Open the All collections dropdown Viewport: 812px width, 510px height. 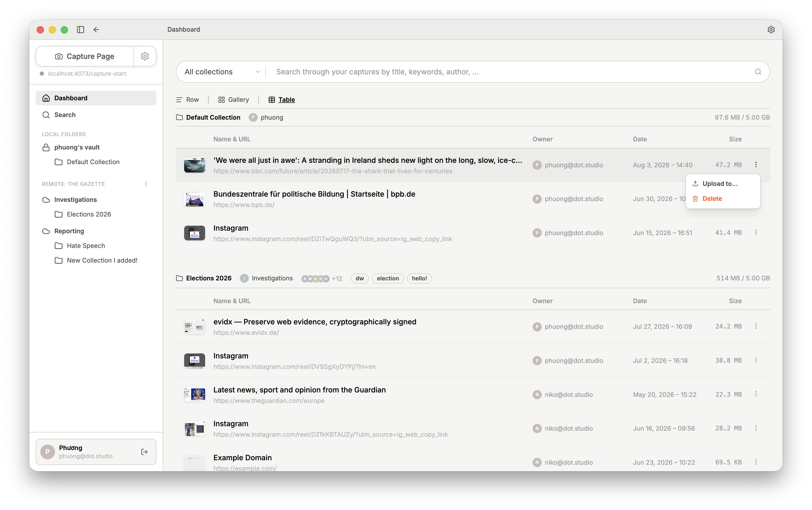[222, 72]
